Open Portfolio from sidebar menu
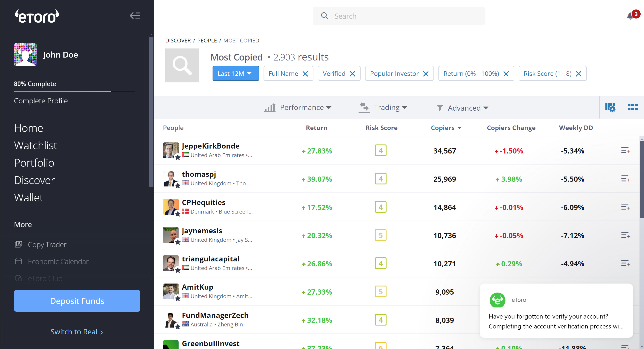The image size is (644, 349). point(34,163)
